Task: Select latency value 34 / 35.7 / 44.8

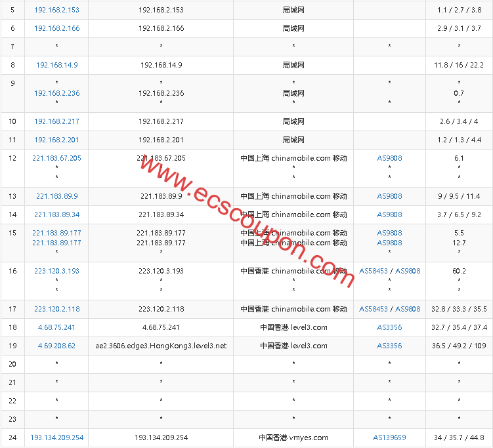Action: point(459,438)
